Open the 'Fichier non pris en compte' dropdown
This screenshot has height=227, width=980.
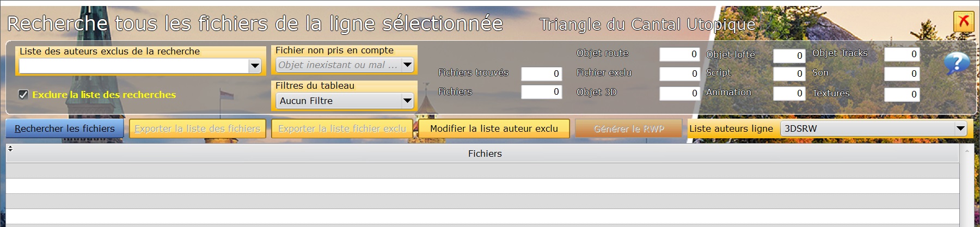click(x=407, y=65)
